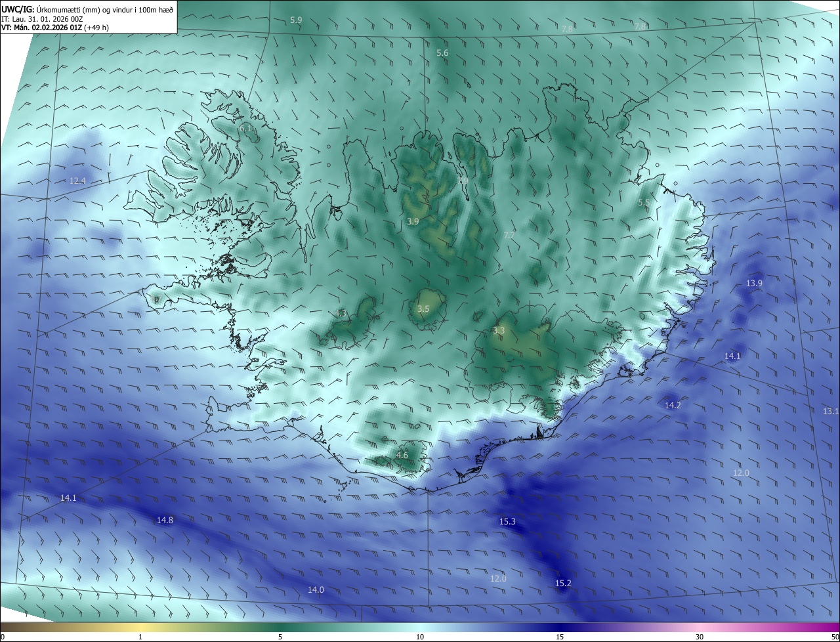Click the colorbar tick label 5
840x642 pixels.
click(280, 637)
